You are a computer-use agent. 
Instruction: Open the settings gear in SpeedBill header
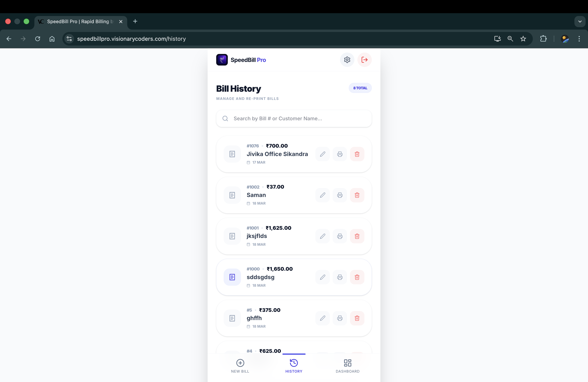pyautogui.click(x=347, y=60)
